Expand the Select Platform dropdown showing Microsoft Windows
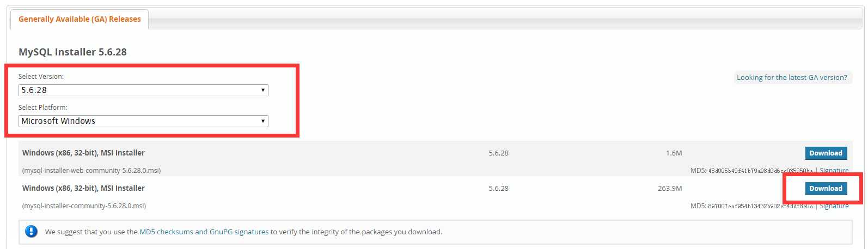The image size is (868, 249). coord(143,121)
